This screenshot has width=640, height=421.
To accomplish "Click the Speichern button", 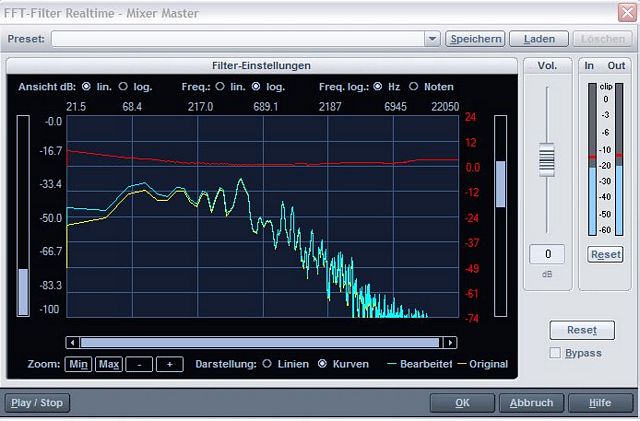I will tap(475, 39).
